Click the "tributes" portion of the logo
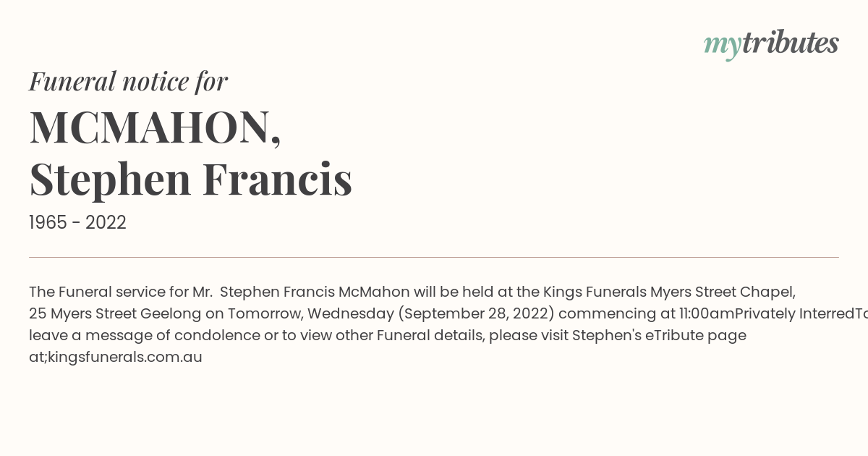Screen dimensions: 868x456 click(x=791, y=43)
